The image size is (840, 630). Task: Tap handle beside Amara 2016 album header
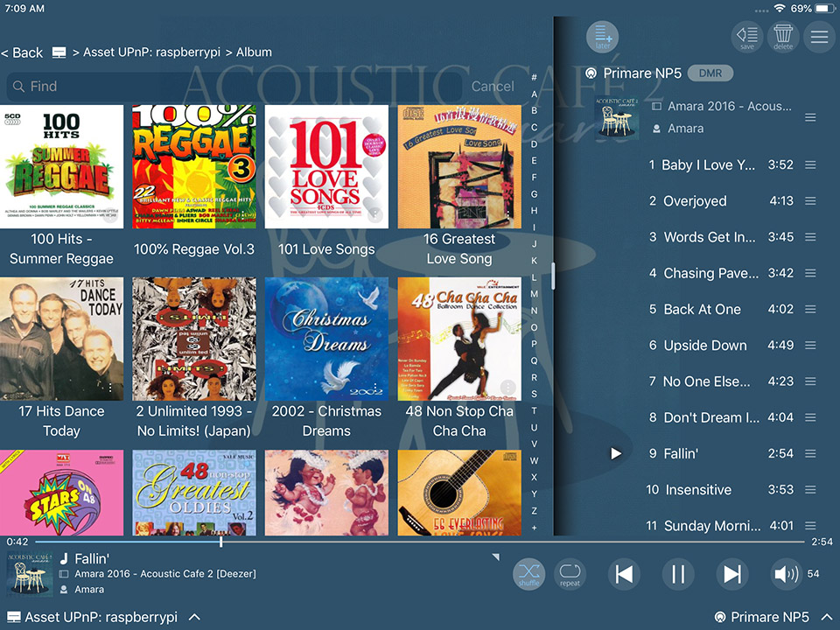tap(810, 117)
